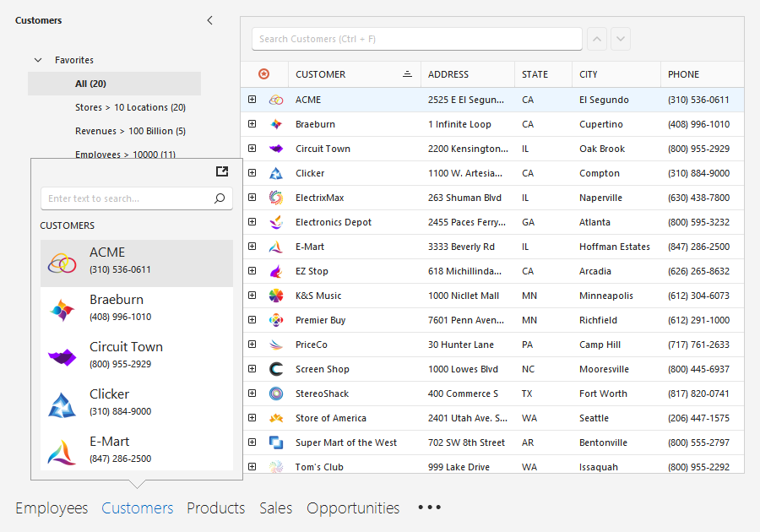Expand the Clicker row details
This screenshot has height=532, width=760.
(252, 172)
